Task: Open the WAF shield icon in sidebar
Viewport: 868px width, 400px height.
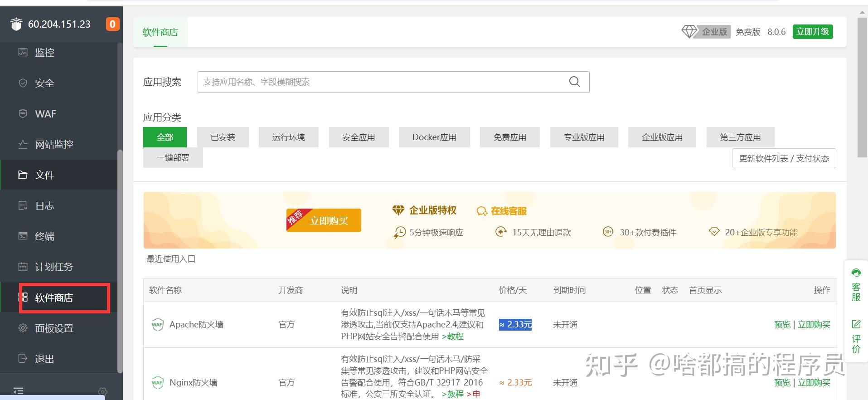Action: click(x=23, y=113)
